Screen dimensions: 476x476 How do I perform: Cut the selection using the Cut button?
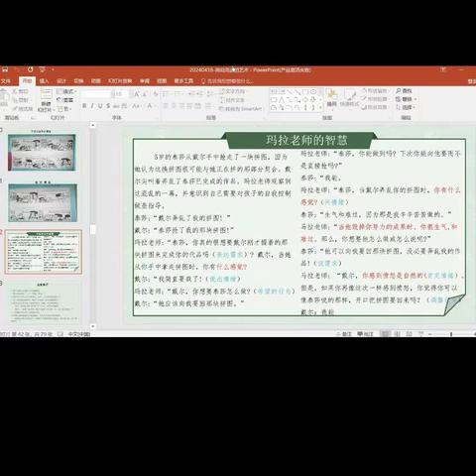21,91
